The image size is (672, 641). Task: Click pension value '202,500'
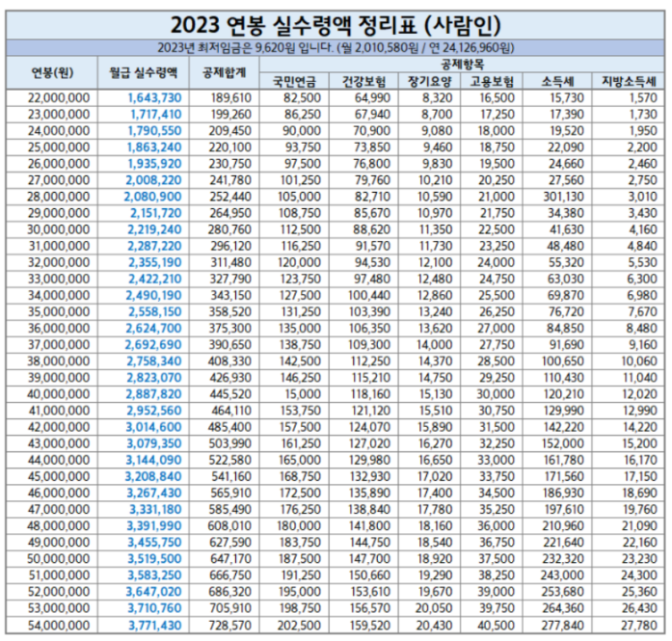pyautogui.click(x=299, y=626)
